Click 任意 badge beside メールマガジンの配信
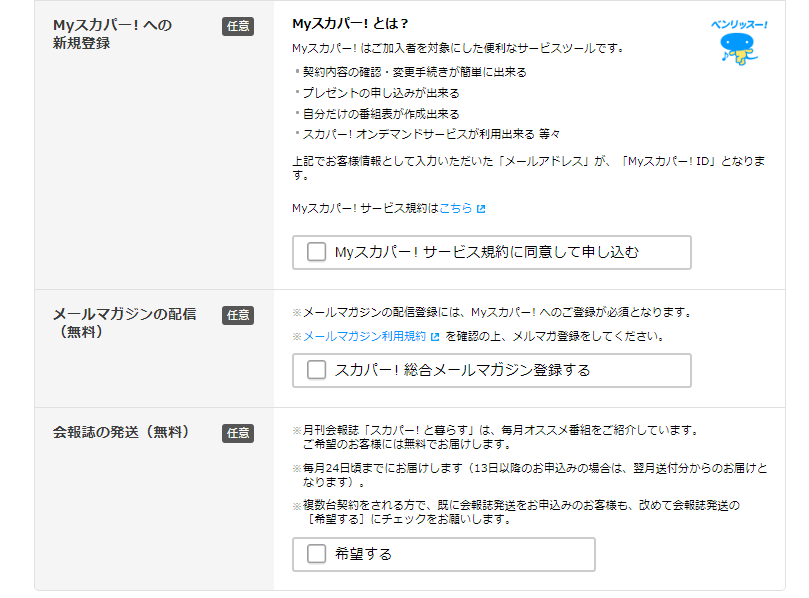Image resolution: width=809 pixels, height=598 pixels. point(238,315)
